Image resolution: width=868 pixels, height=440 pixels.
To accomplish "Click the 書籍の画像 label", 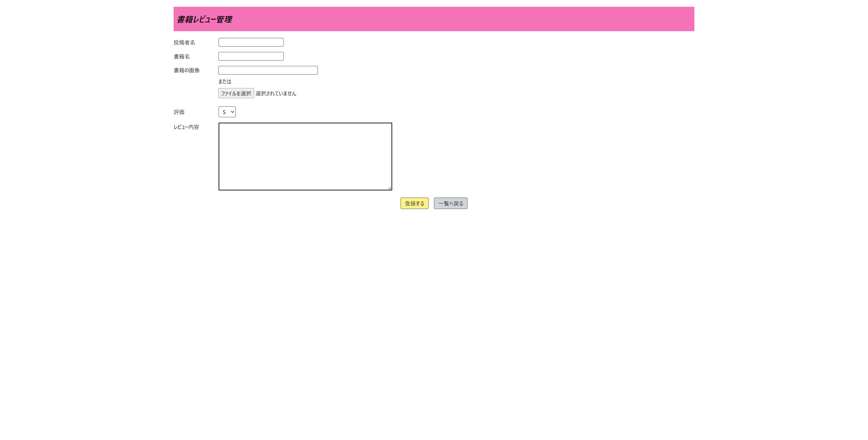I will tap(187, 70).
